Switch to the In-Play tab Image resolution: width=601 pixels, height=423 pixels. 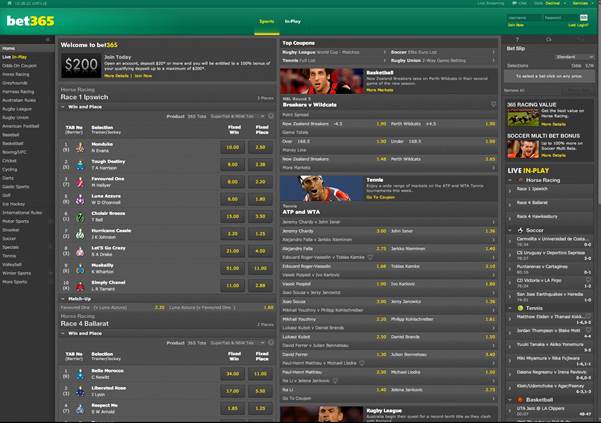pyautogui.click(x=292, y=21)
